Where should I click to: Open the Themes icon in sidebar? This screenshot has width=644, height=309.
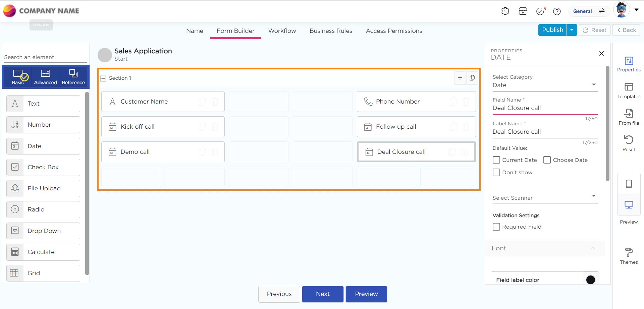tap(629, 252)
